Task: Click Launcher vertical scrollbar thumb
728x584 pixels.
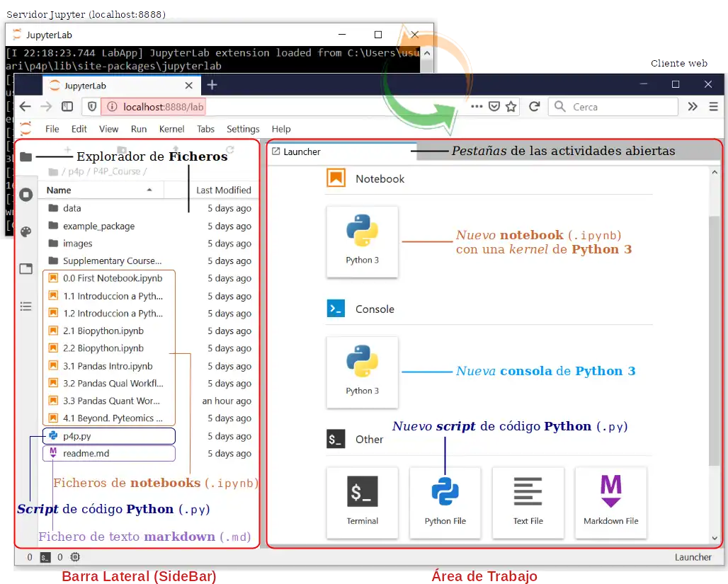Action: coord(714,340)
